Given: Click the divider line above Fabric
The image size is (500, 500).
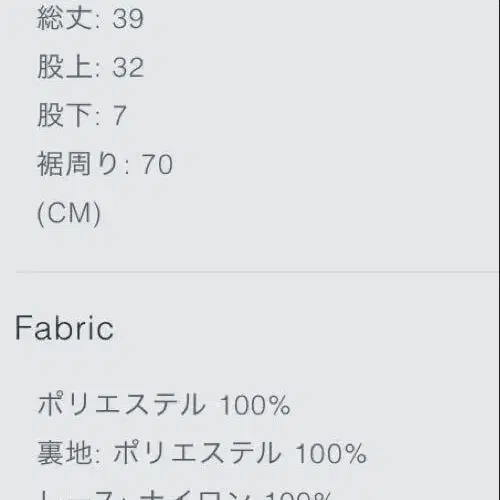Looking at the screenshot, I should pos(257,272).
